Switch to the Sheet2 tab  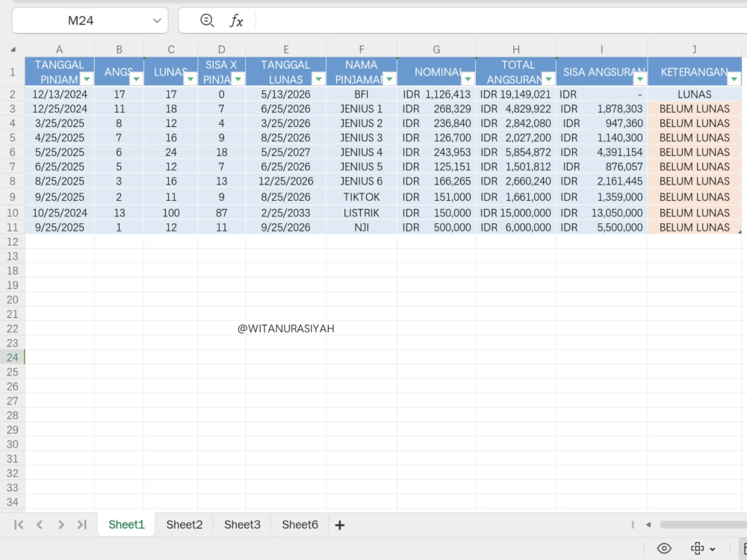[185, 524]
